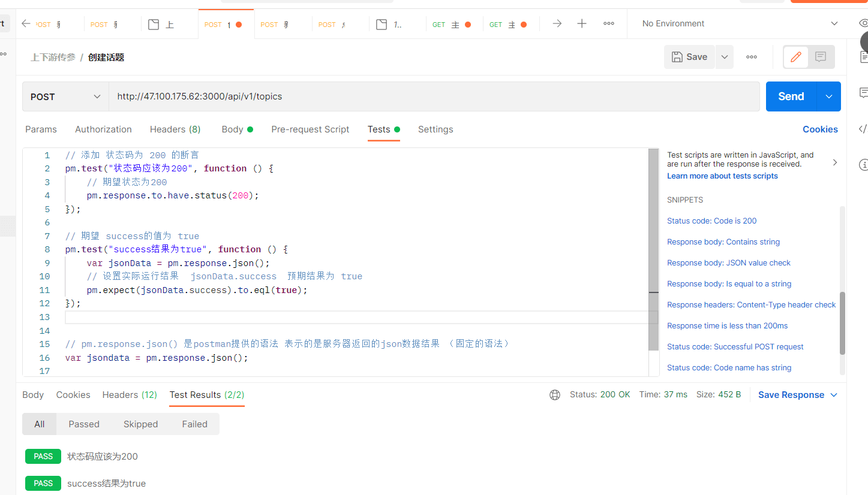The height and width of the screenshot is (495, 868).
Task: Click the Status: 200 OK text
Action: (600, 395)
